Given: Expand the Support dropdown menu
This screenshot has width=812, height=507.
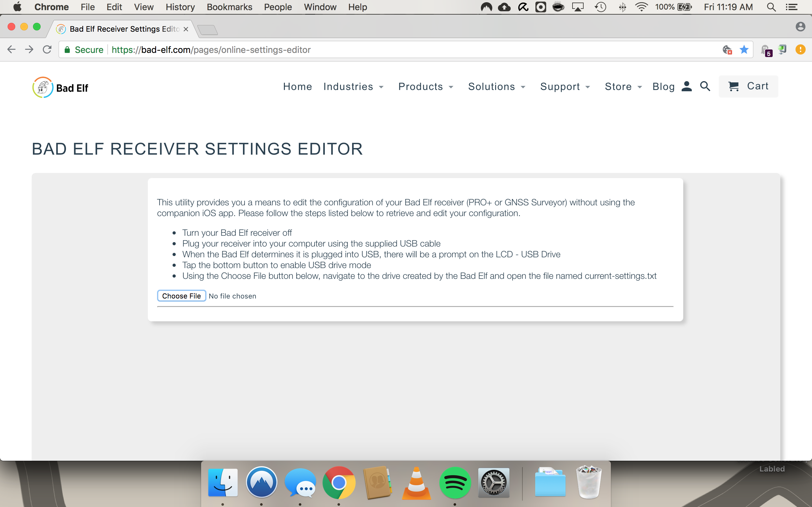Looking at the screenshot, I should (x=565, y=87).
